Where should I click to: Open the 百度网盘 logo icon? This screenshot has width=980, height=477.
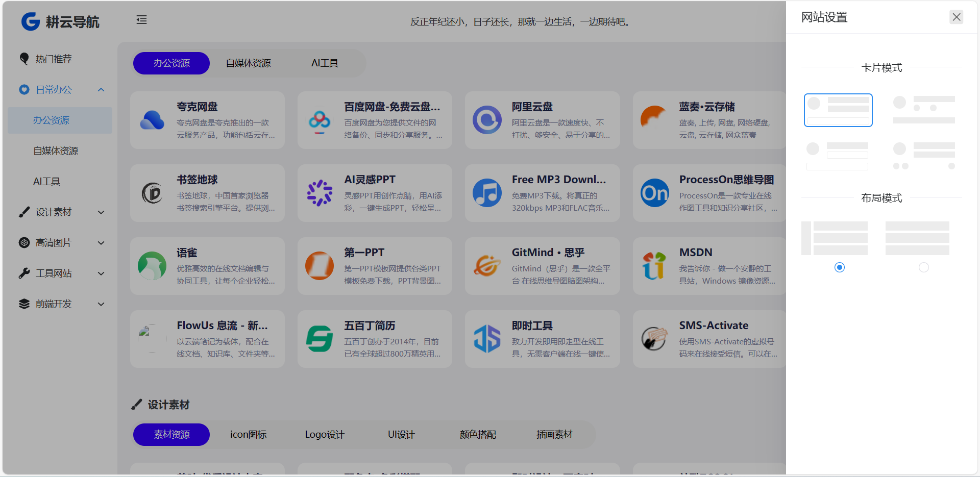(x=320, y=120)
